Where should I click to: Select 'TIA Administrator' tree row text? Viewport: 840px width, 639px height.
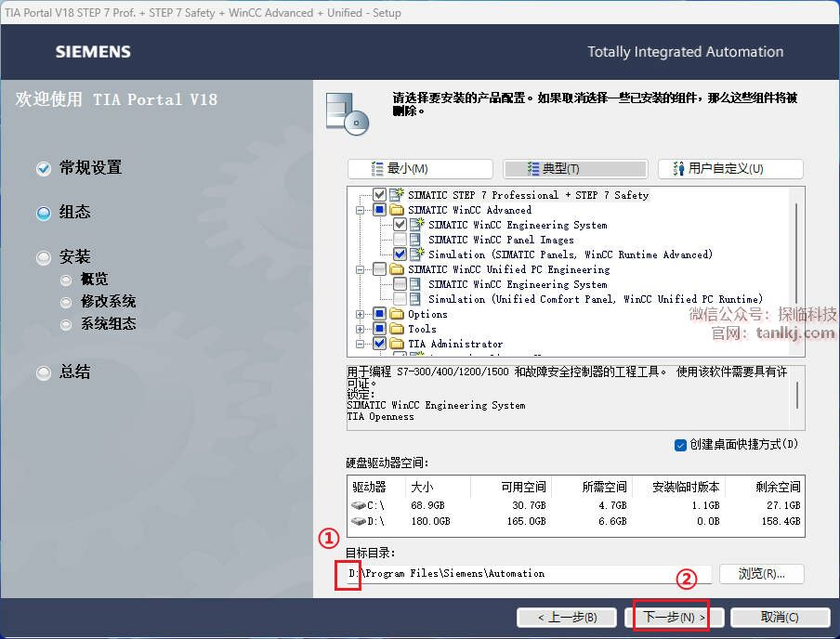(455, 344)
